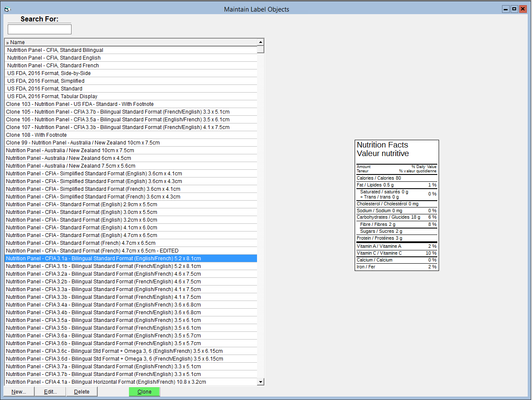Maximize the Maintain Label Objects window
Viewport: 532px width, 400px height.
(x=514, y=9)
